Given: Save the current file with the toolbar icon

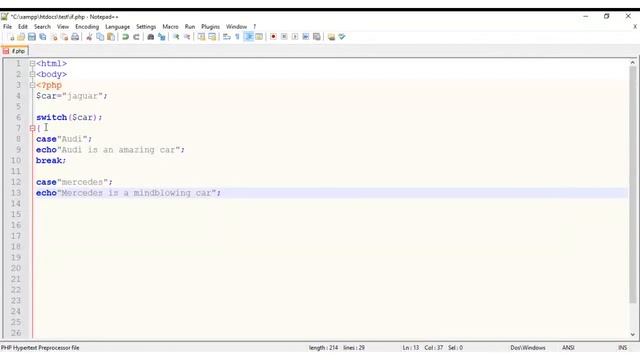Looking at the screenshot, I should pos(32,37).
